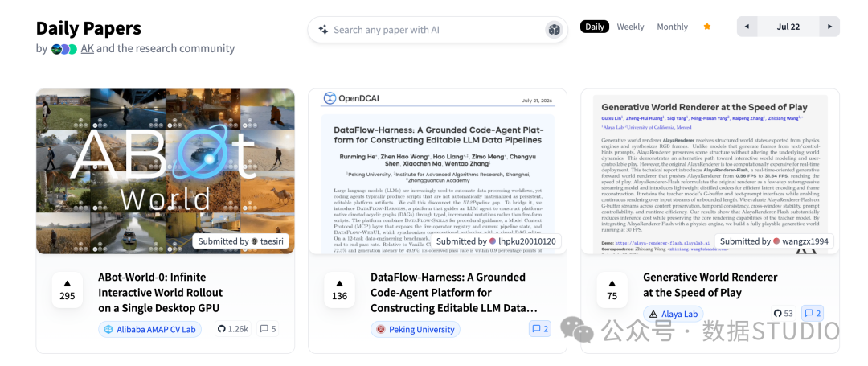Open the Alaya Lab organization tag
868x366 pixels.
point(674,314)
